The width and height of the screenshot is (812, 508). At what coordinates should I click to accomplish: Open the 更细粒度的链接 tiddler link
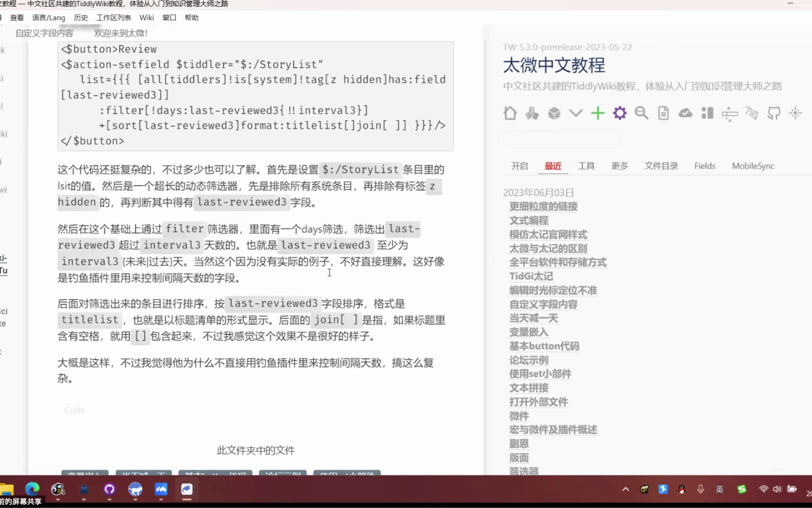pos(544,206)
